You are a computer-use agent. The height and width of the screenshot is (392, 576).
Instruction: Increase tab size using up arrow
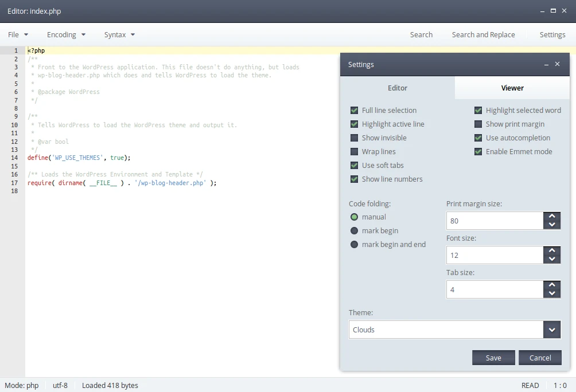(x=552, y=285)
